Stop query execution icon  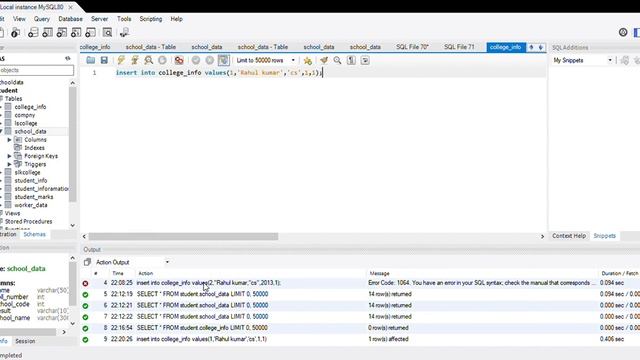click(162, 60)
